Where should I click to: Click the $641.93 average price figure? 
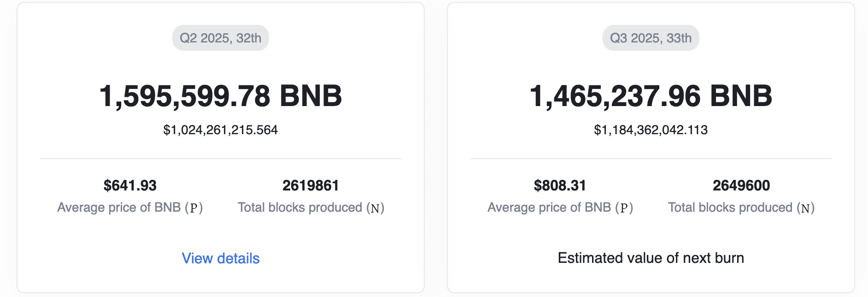point(130,185)
